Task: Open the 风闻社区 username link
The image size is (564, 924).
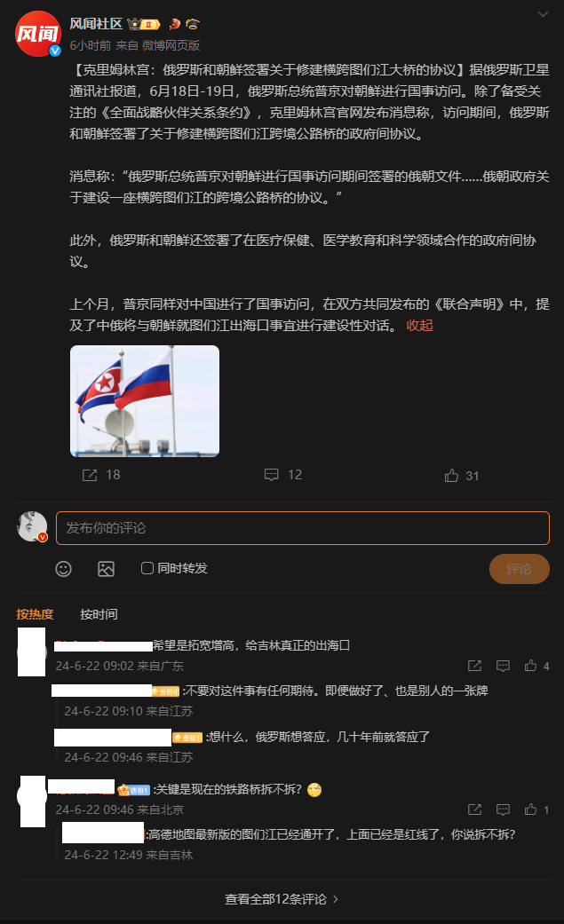Action: tap(96, 24)
